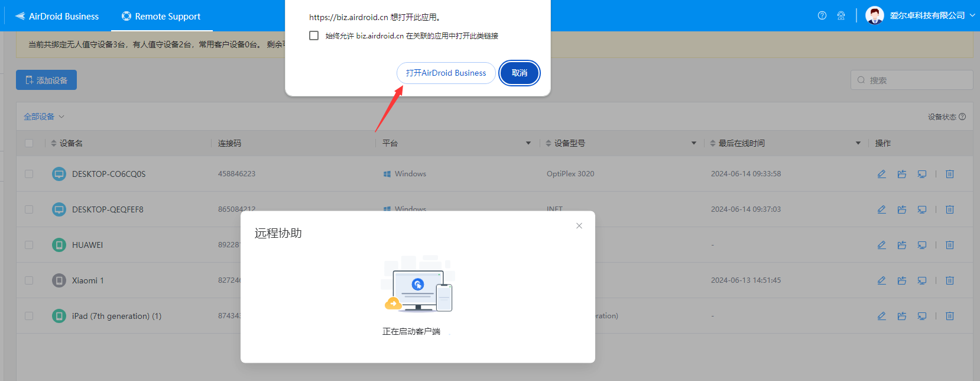Switch to the Remote Support tab
The height and width of the screenshot is (381, 980).
[x=161, y=16]
